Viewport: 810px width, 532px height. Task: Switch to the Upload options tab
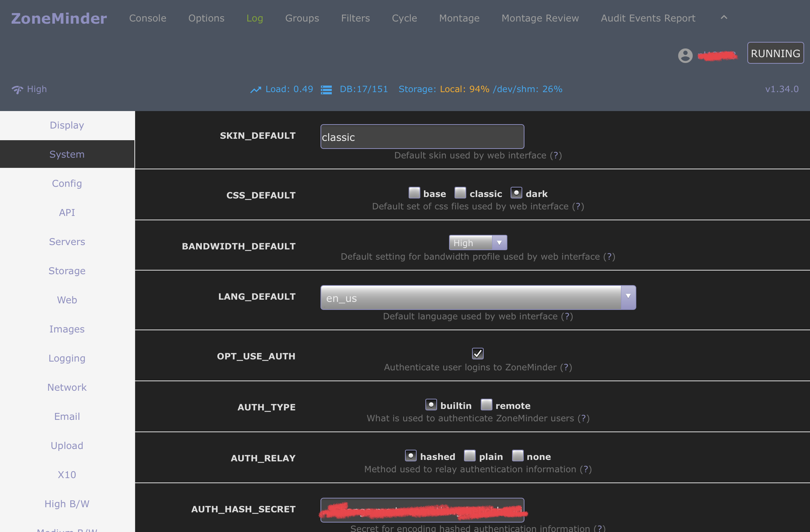(67, 446)
